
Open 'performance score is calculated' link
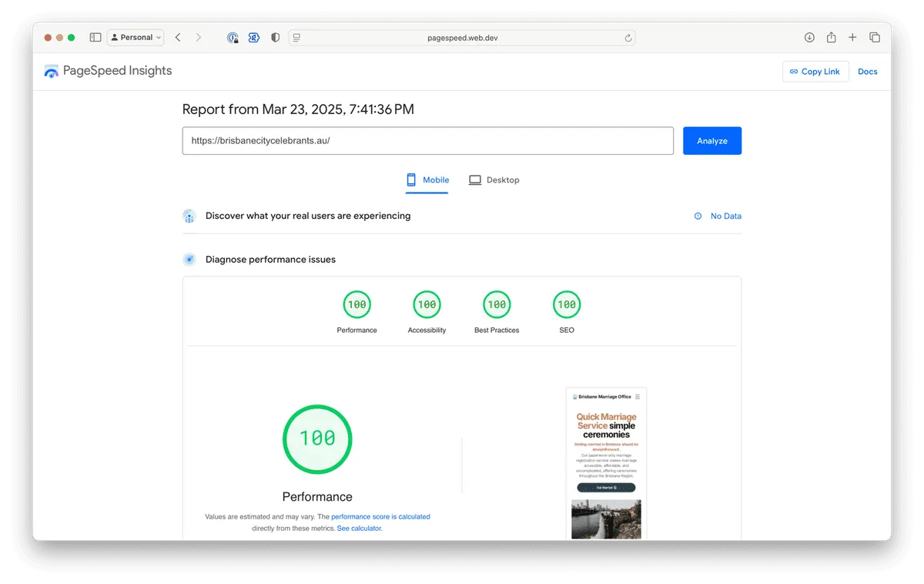pyautogui.click(x=380, y=517)
